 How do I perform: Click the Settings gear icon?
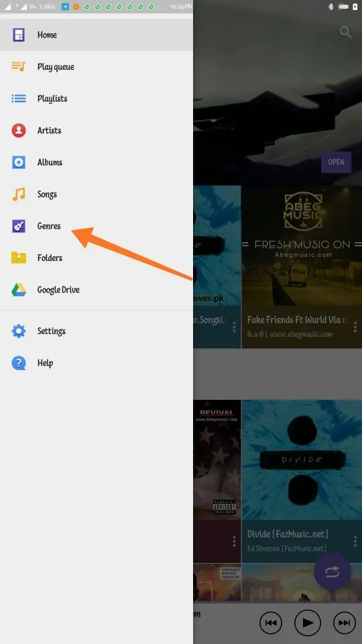pyautogui.click(x=19, y=331)
